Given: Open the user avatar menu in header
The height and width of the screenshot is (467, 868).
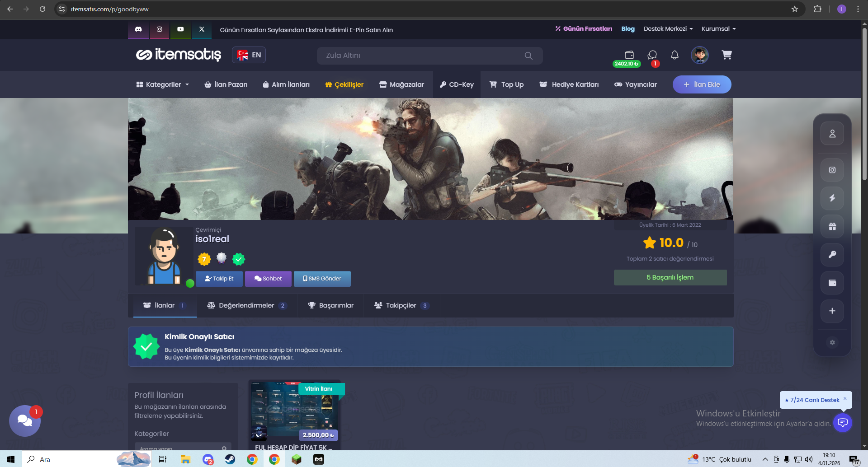Looking at the screenshot, I should tap(699, 55).
